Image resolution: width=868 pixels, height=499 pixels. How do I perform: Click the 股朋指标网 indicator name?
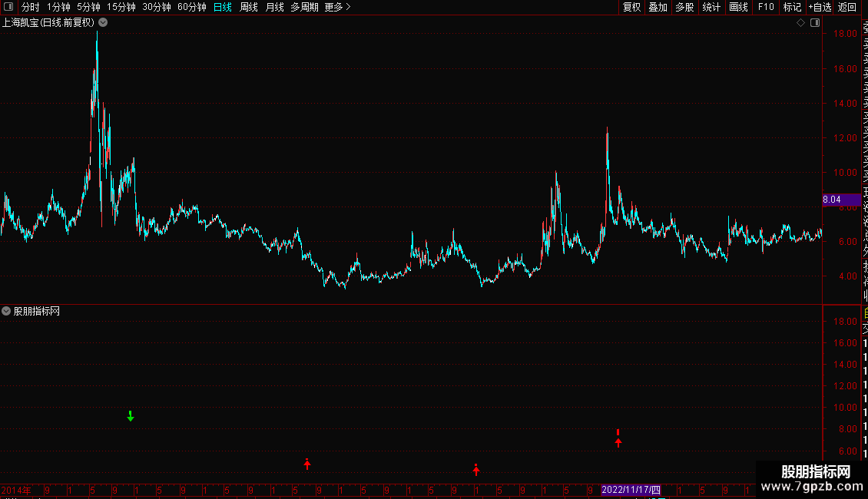(37, 312)
